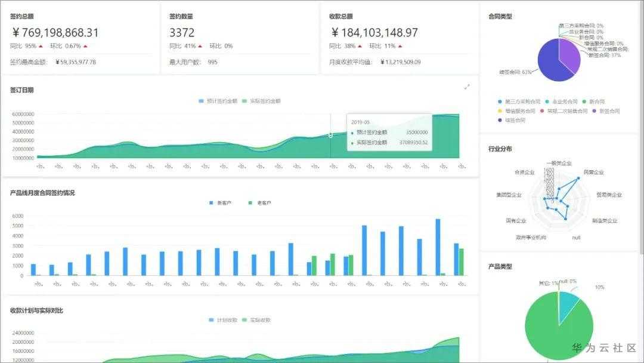Click the 签约数量 value 3372
644x363 pixels.
coord(182,33)
